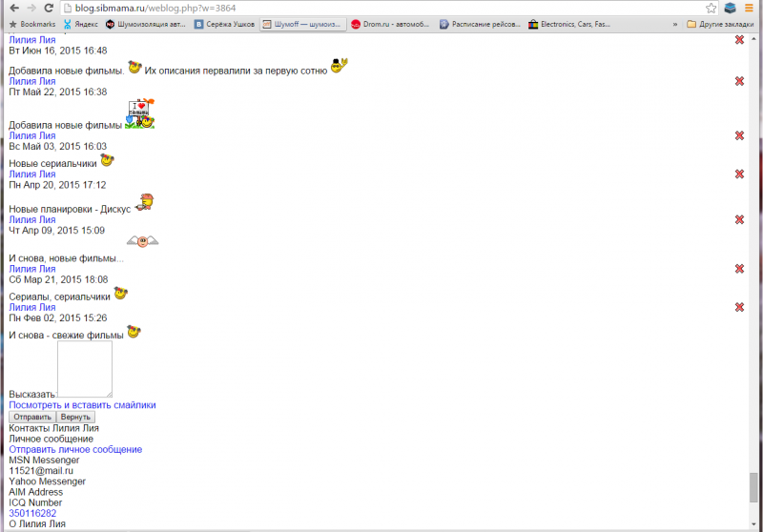Viewport: 763px width, 532px height.
Task: Focus the Высказать comment text area
Action: point(85,369)
